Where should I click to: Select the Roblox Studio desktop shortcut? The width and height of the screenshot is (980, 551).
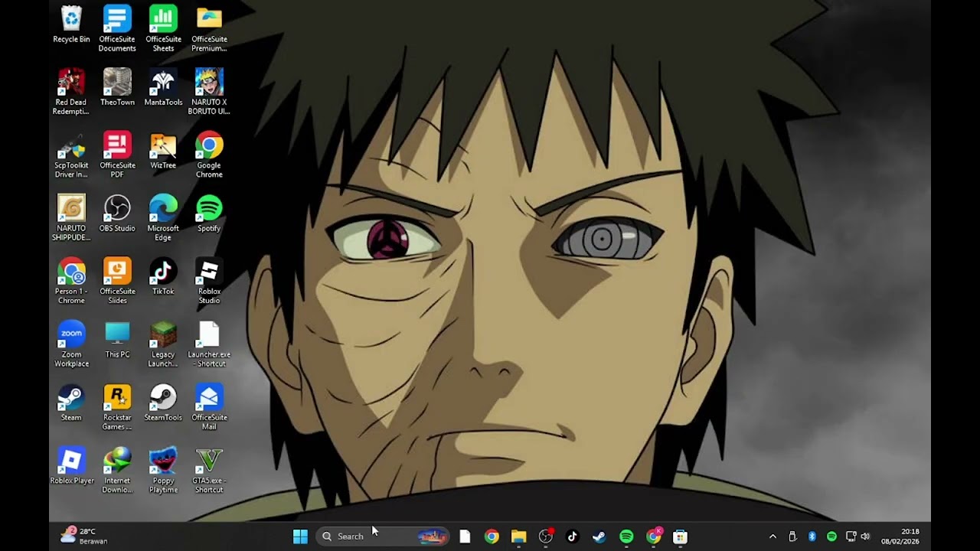point(209,281)
